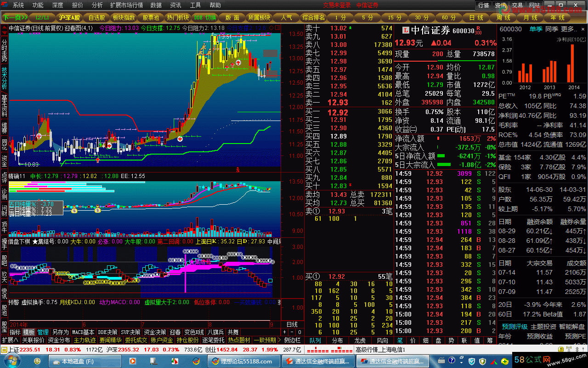Open the 分布 tab below order book

click(x=337, y=340)
